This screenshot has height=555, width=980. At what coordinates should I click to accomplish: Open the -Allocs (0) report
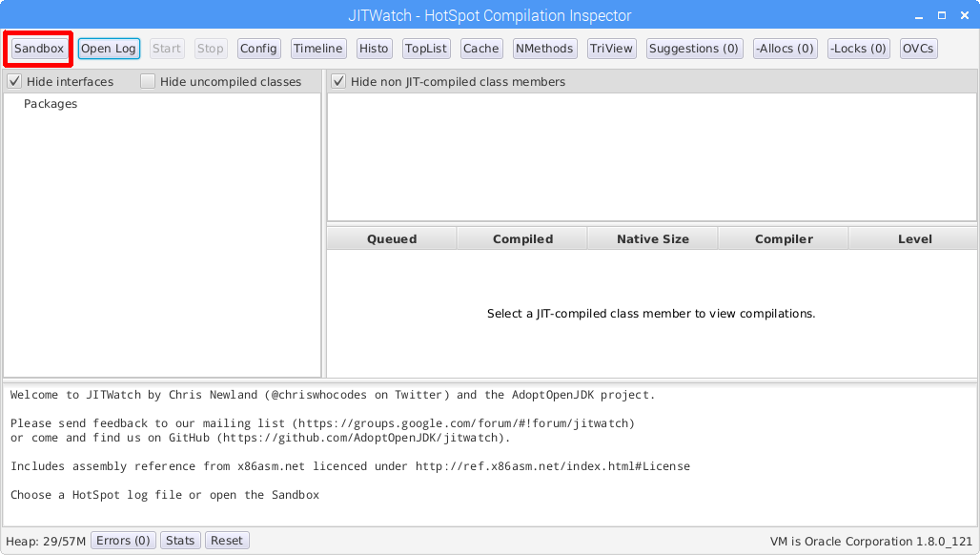(x=785, y=49)
